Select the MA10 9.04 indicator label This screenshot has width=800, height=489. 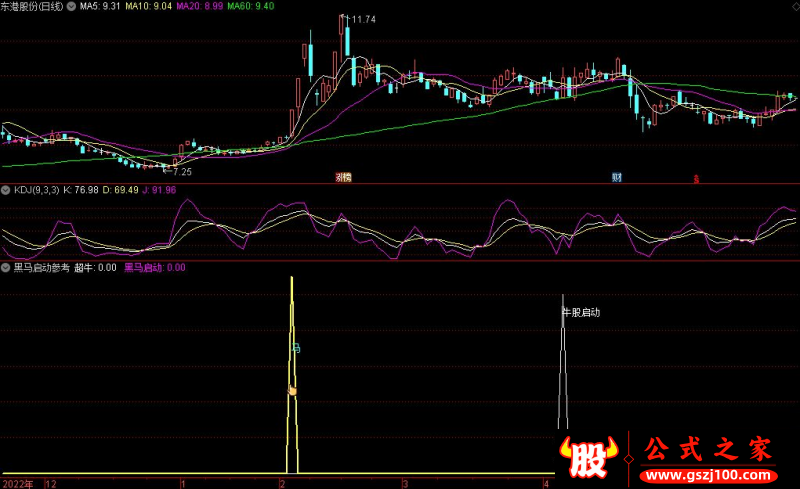149,6
